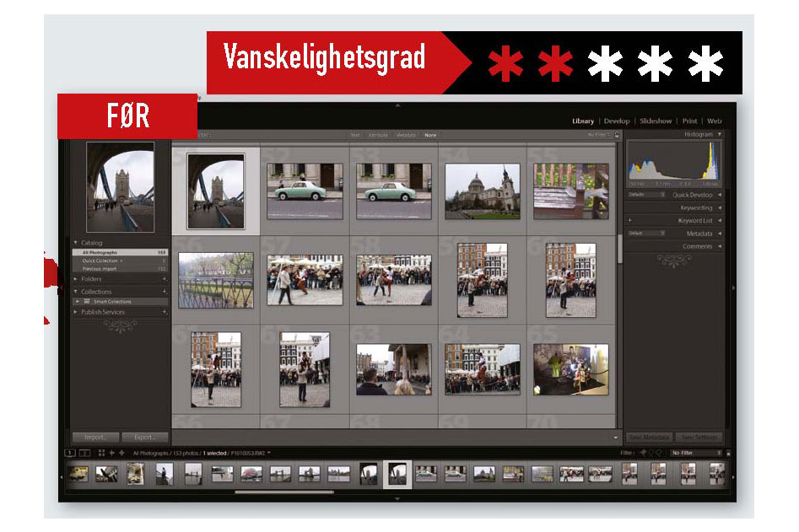
Task: Switch to main window display 1
Action: point(71,453)
